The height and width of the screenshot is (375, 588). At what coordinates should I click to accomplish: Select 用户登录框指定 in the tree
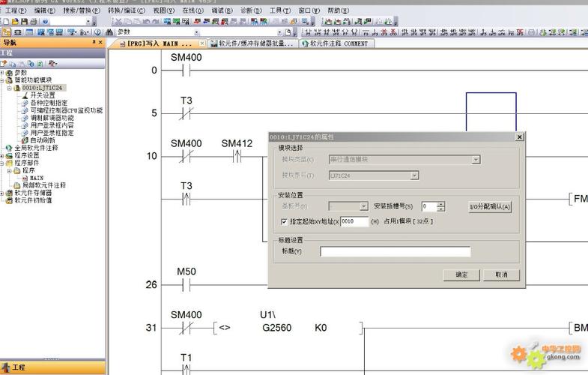pos(52,133)
